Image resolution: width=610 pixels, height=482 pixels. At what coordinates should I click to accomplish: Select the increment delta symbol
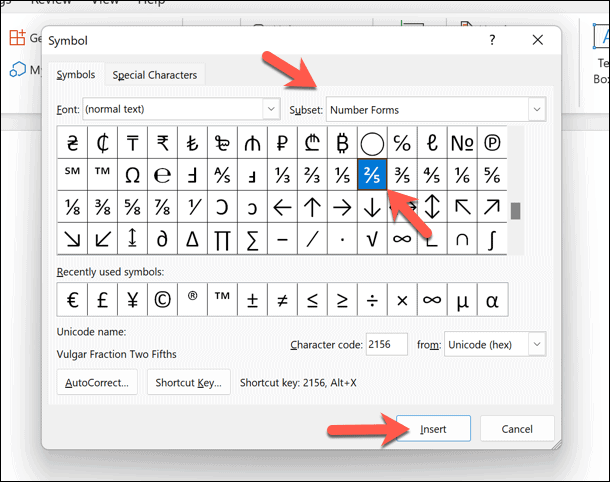192,238
